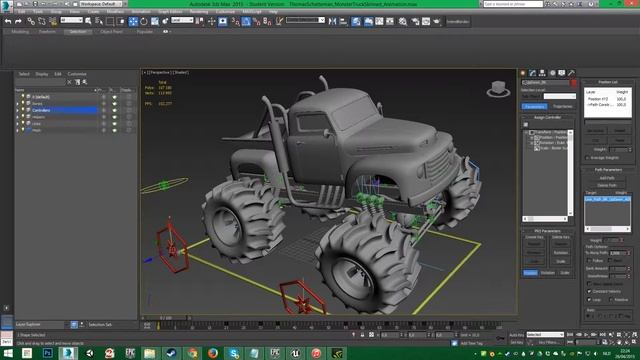The width and height of the screenshot is (640, 360).
Task: Choose the Select Object tool
Action: [89, 21]
